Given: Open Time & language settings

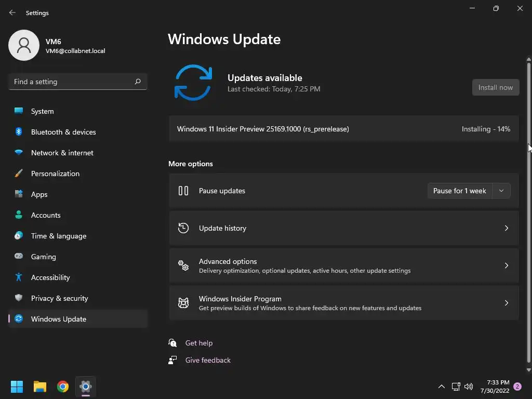Looking at the screenshot, I should tap(78, 236).
